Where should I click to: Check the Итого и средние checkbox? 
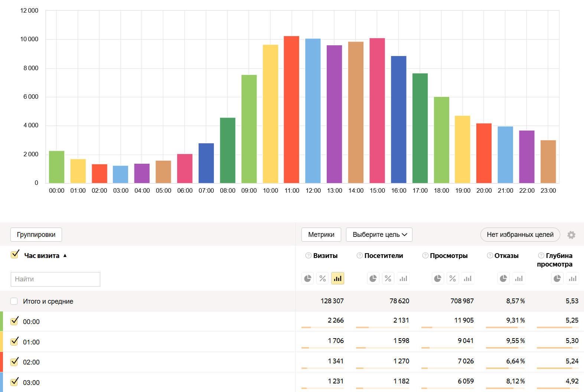pyautogui.click(x=14, y=301)
